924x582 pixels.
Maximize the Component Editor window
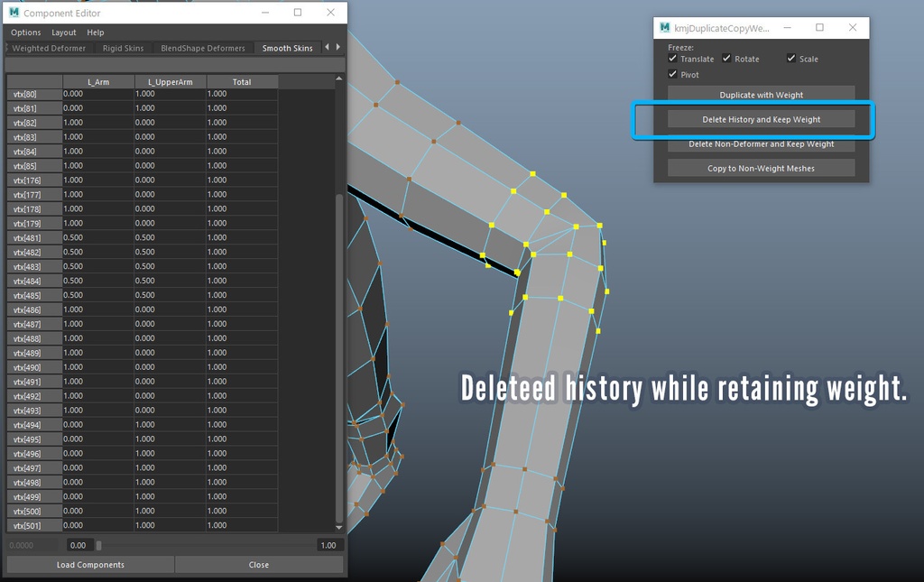tap(298, 13)
